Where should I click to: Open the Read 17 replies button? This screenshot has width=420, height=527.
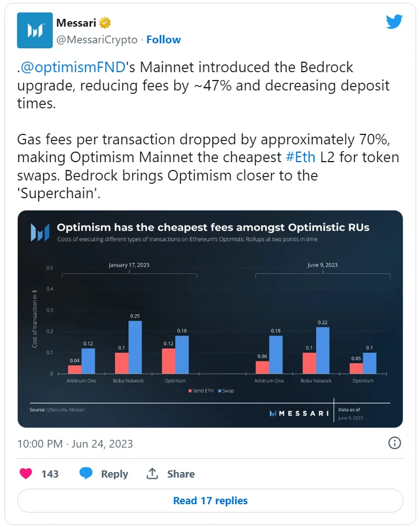[x=210, y=500]
